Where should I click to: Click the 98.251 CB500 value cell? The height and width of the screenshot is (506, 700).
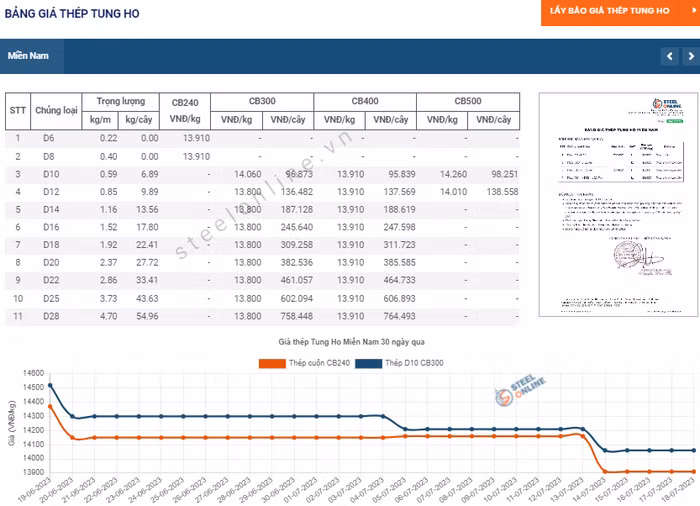coord(505,174)
